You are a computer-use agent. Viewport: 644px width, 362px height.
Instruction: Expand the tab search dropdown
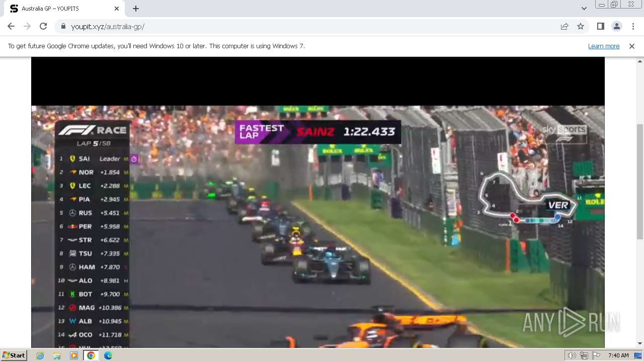[584, 9]
